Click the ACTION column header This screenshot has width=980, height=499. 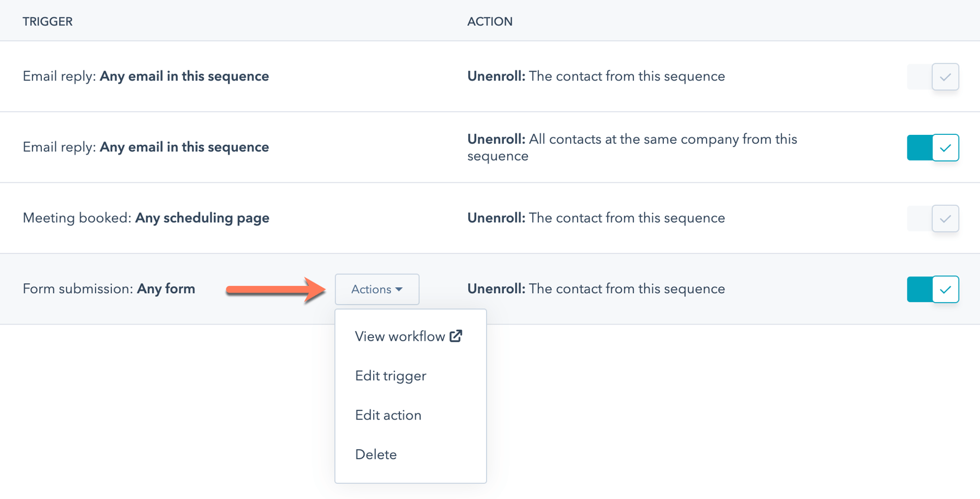coord(490,21)
